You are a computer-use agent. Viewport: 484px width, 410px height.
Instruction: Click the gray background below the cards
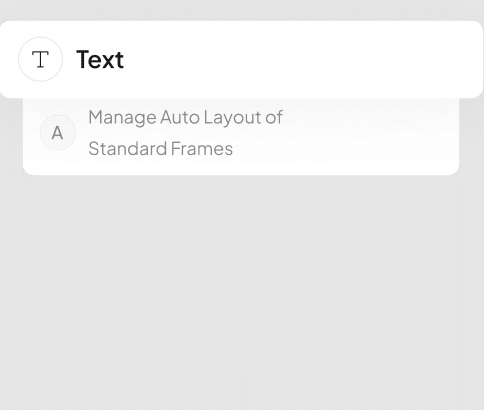click(x=242, y=290)
